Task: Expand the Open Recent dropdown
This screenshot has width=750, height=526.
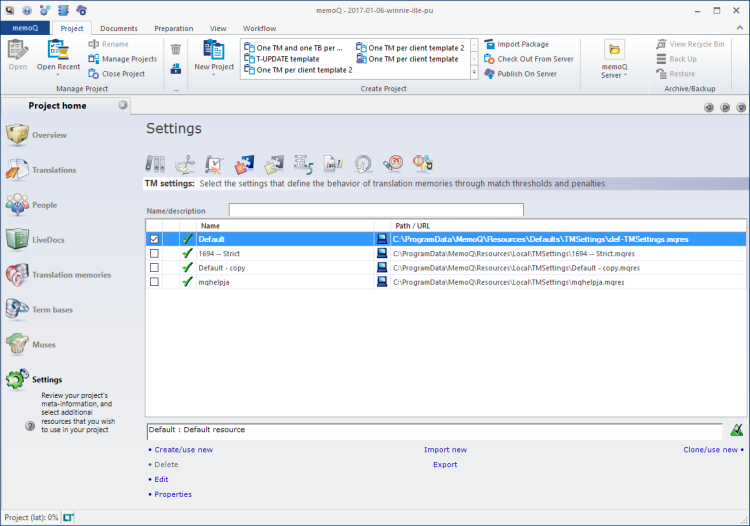Action: [x=58, y=75]
